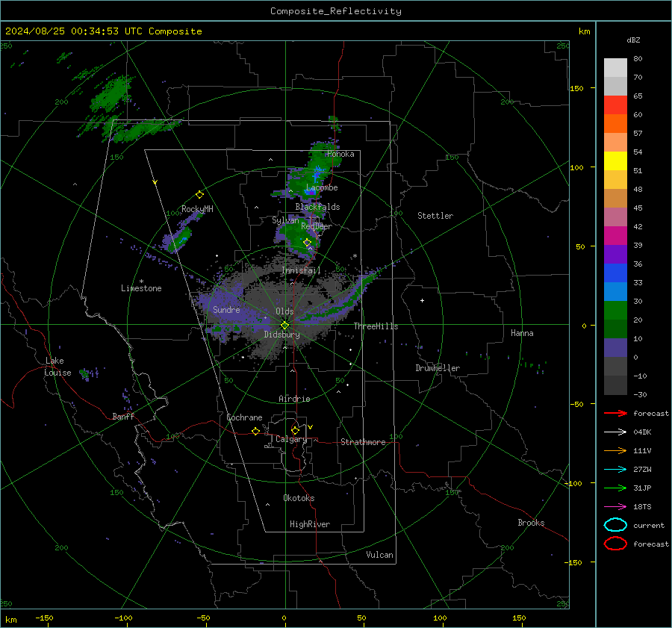Click the cyan 'current' ellipse legend icon

(x=615, y=525)
